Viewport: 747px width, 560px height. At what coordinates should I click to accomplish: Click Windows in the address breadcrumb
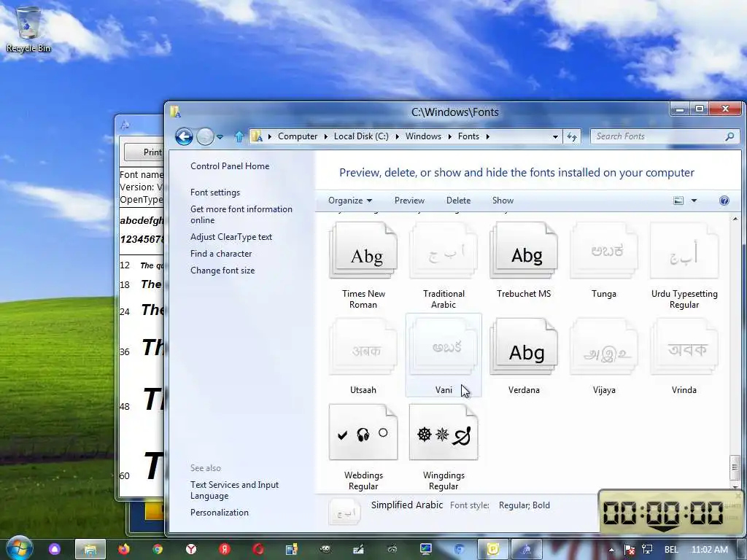[424, 136]
